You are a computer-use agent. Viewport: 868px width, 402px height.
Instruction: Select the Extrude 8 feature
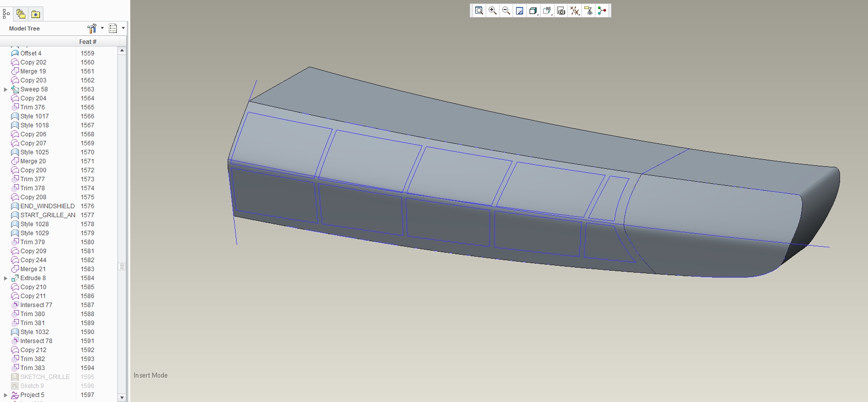tap(33, 278)
